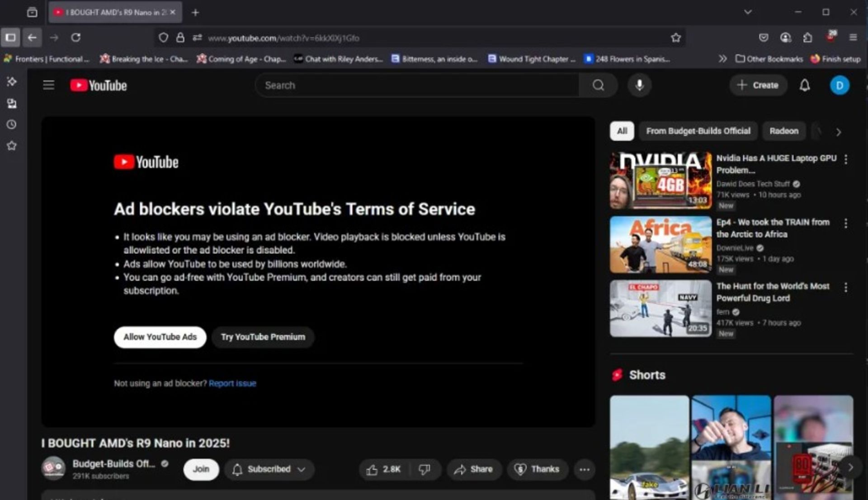868x500 pixels.
Task: Open the 248 Flowers in Spanish bookmark
Action: 627,59
